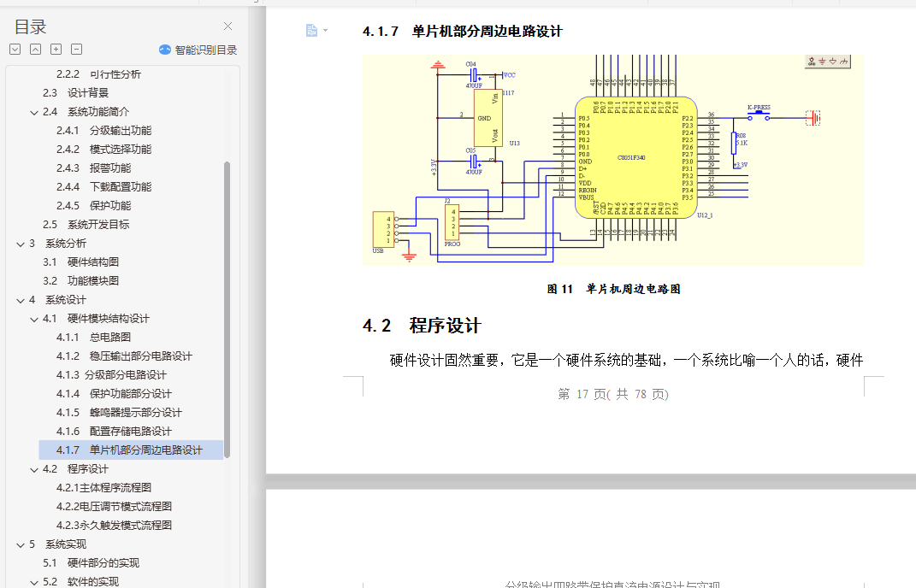Viewport: 916px width, 588px height.
Task: Jump to 2.4.2 模式选择功能
Action: [103, 149]
